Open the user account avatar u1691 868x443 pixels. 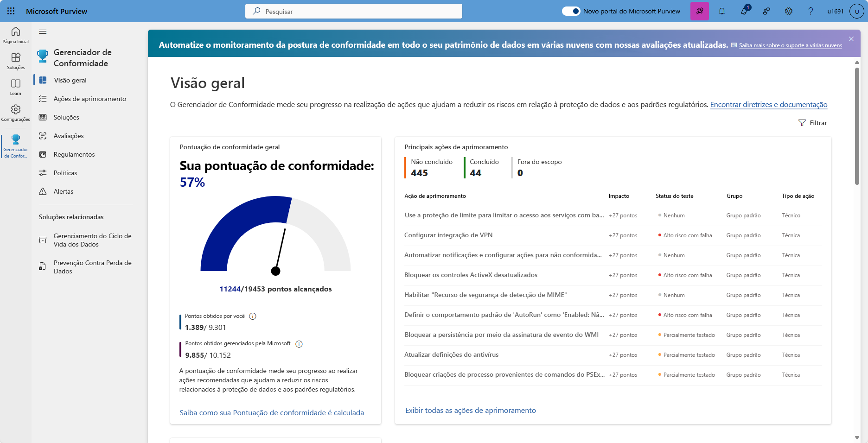coord(856,11)
